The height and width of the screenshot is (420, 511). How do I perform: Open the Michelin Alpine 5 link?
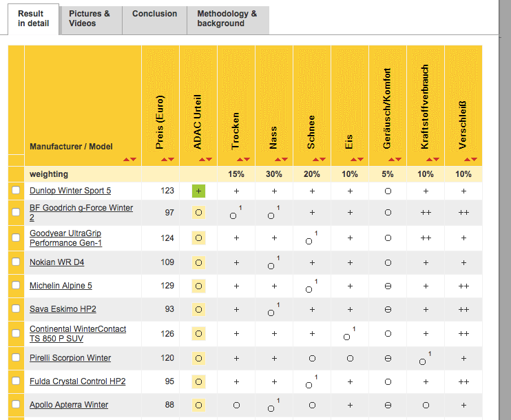click(61, 286)
